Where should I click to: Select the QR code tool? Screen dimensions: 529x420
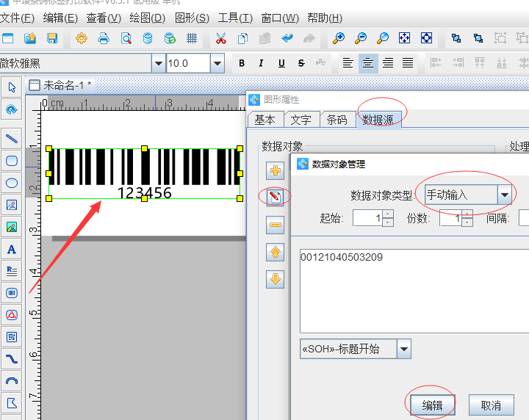click(12, 337)
